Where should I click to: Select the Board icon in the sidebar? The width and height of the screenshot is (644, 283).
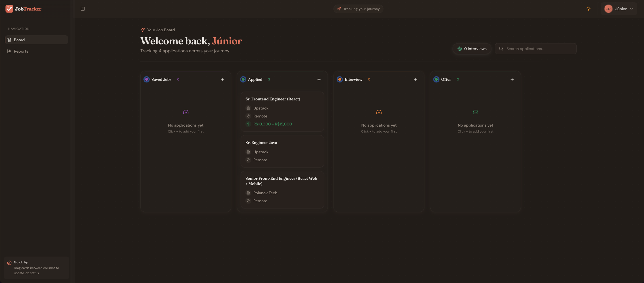coord(10,40)
